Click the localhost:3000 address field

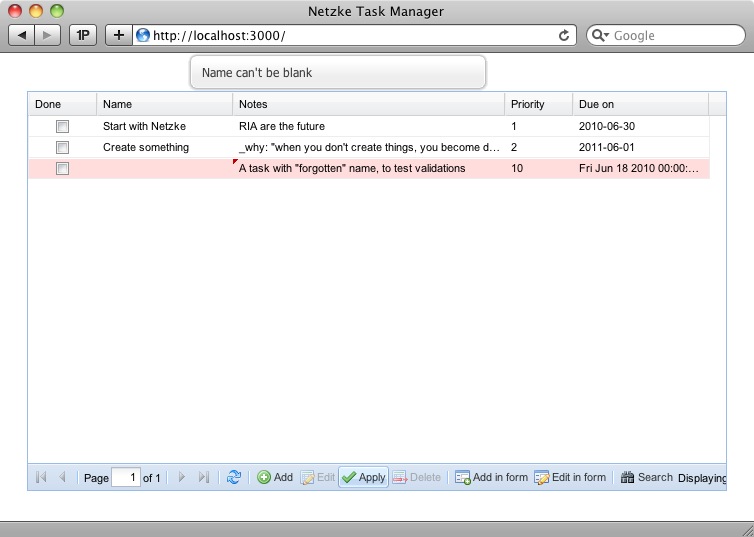pos(353,36)
